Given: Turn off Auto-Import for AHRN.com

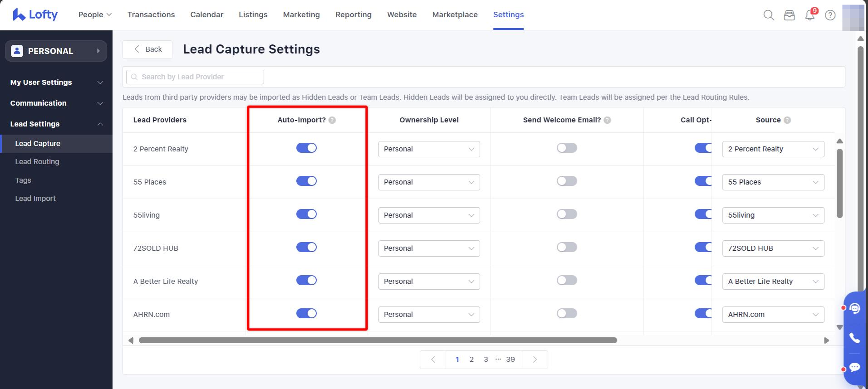Looking at the screenshot, I should click(306, 313).
